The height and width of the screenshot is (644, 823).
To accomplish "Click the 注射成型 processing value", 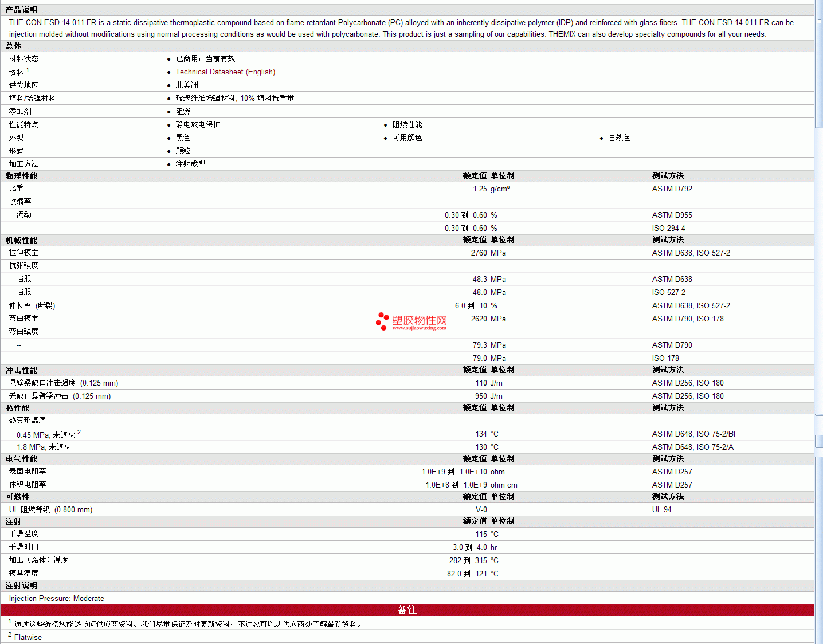I will (190, 164).
